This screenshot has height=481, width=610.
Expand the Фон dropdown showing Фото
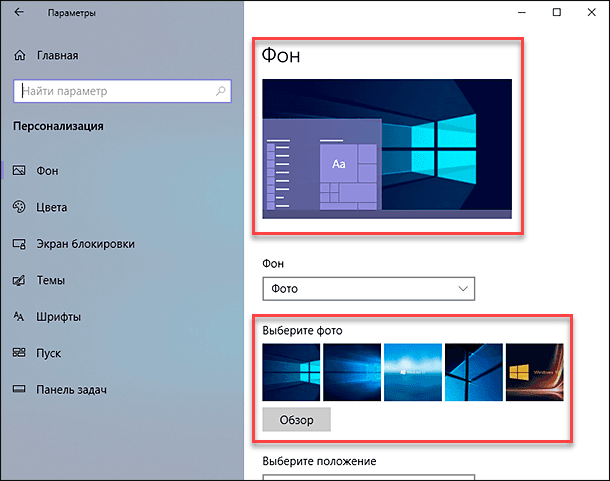[x=368, y=289]
